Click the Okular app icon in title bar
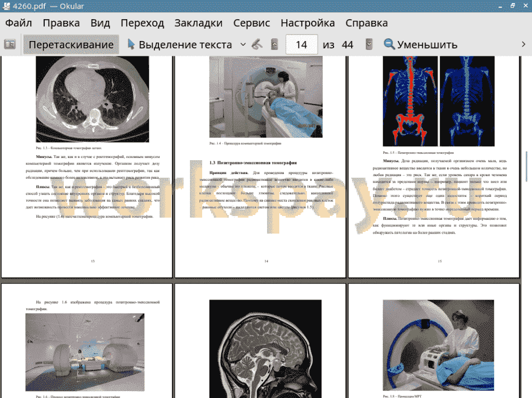 click(6, 6)
